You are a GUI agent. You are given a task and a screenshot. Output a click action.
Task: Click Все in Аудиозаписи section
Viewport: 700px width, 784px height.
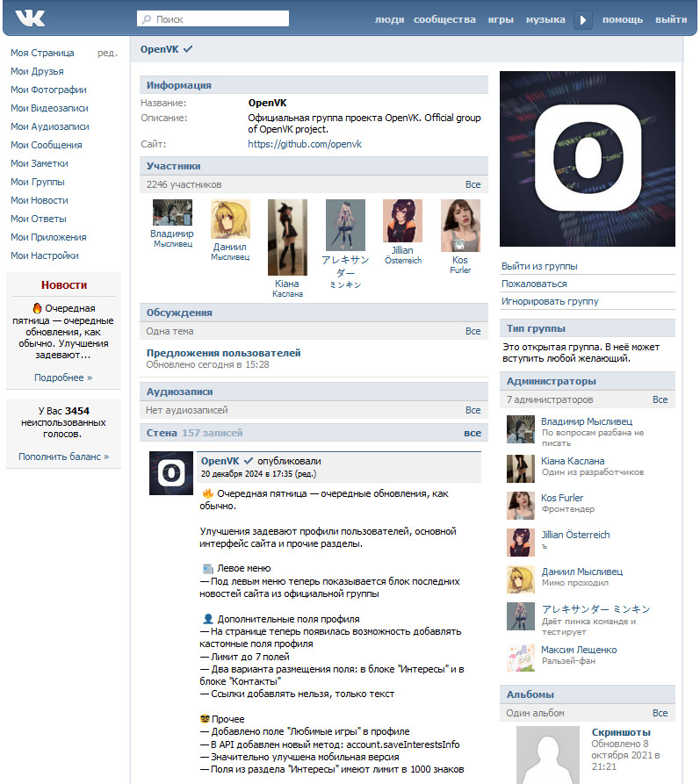pyautogui.click(x=473, y=410)
